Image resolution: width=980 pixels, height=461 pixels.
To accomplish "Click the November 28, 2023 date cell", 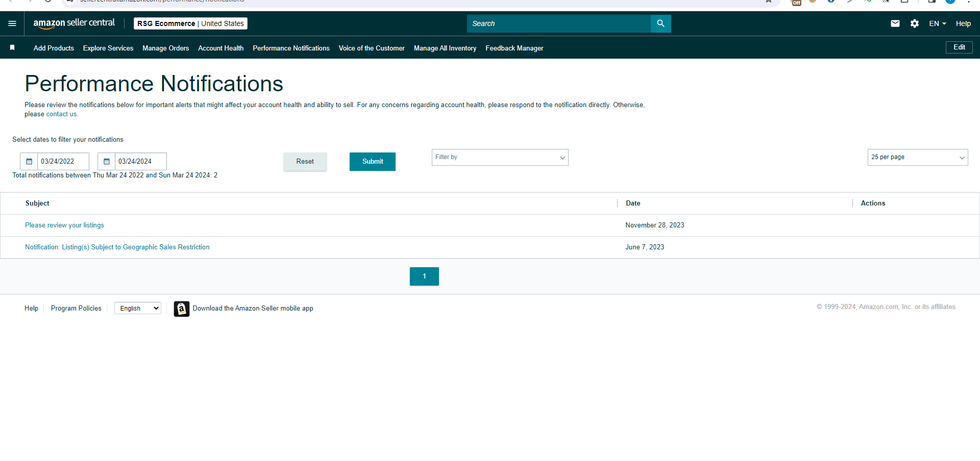I will pos(655,225).
